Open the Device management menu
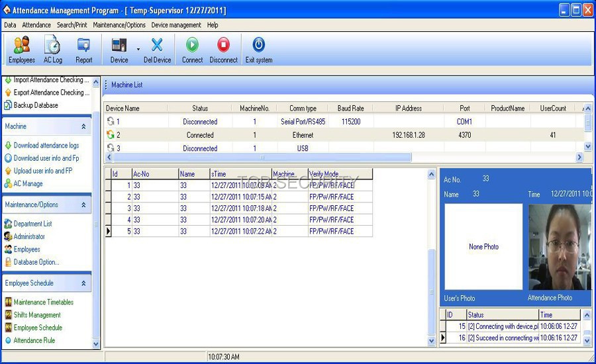Screen dimensions: 596x364 tap(176, 25)
